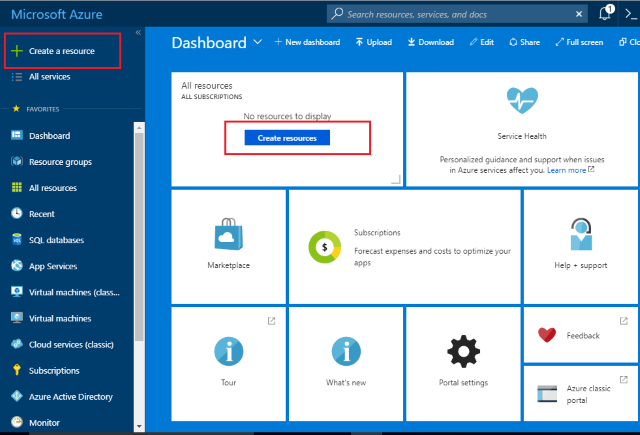Image resolution: width=640 pixels, height=435 pixels.
Task: Click the Tour info icon
Action: pyautogui.click(x=229, y=351)
